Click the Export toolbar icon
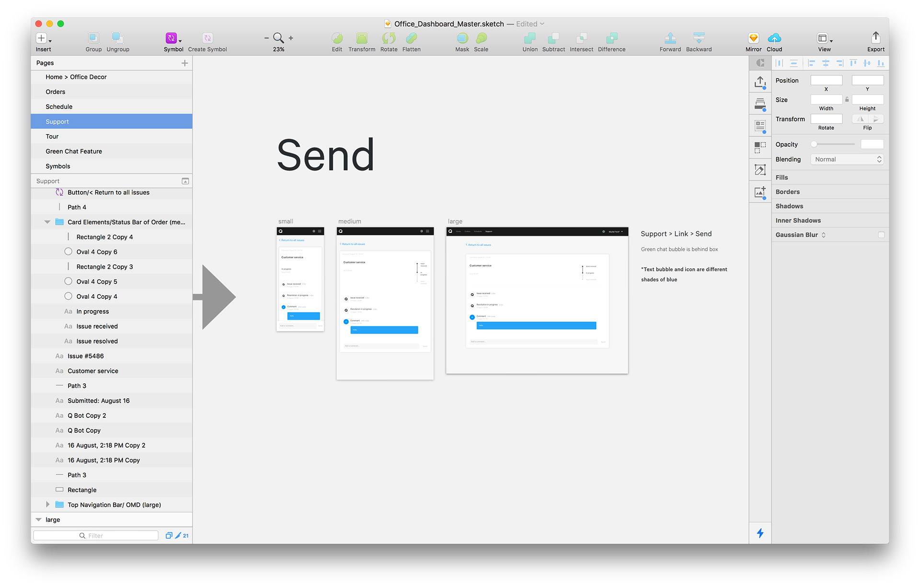The image size is (920, 588). pyautogui.click(x=875, y=38)
